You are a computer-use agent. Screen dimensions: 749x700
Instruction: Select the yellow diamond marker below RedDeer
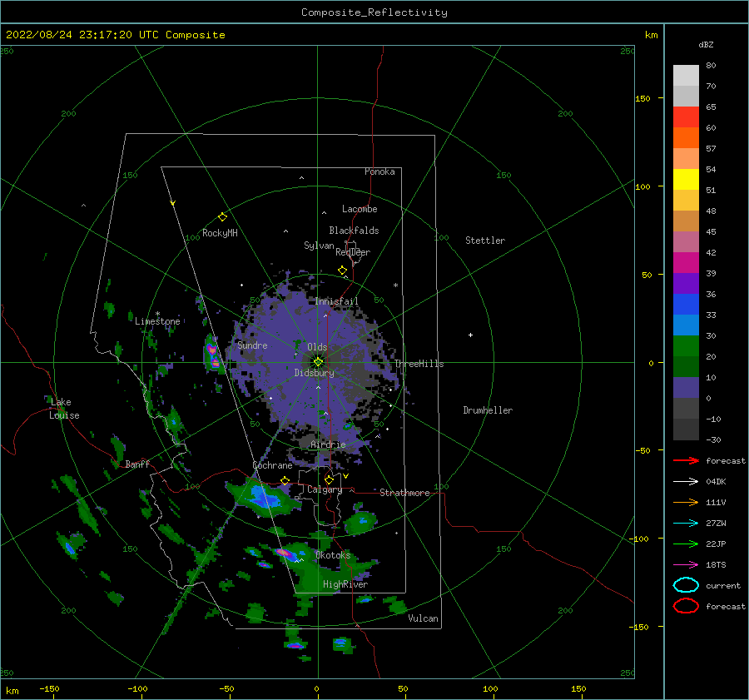(x=342, y=270)
